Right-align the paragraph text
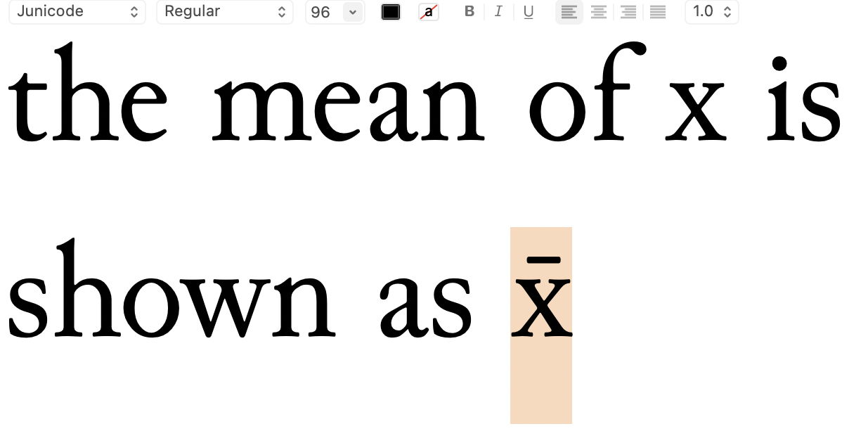The width and height of the screenshot is (868, 431). [x=628, y=11]
